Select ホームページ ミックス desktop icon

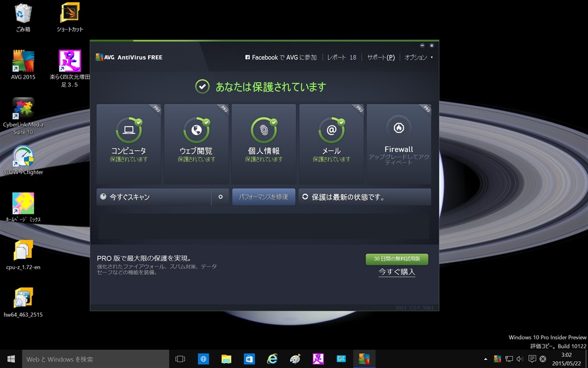[23, 207]
